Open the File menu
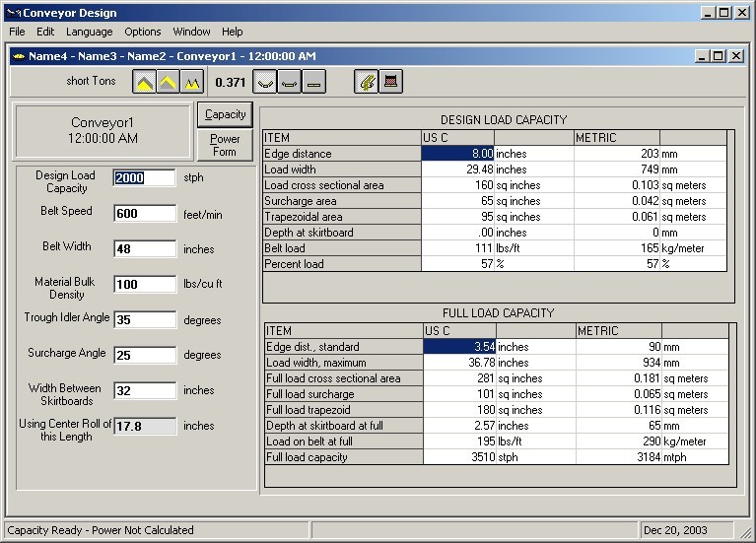756x543 pixels. click(x=17, y=32)
